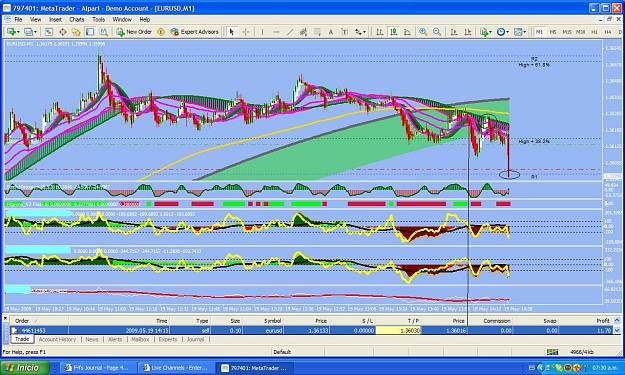Launch MetaEditor via the yellow diamond icon
Screen dimensions: 625x375
click(x=161, y=32)
